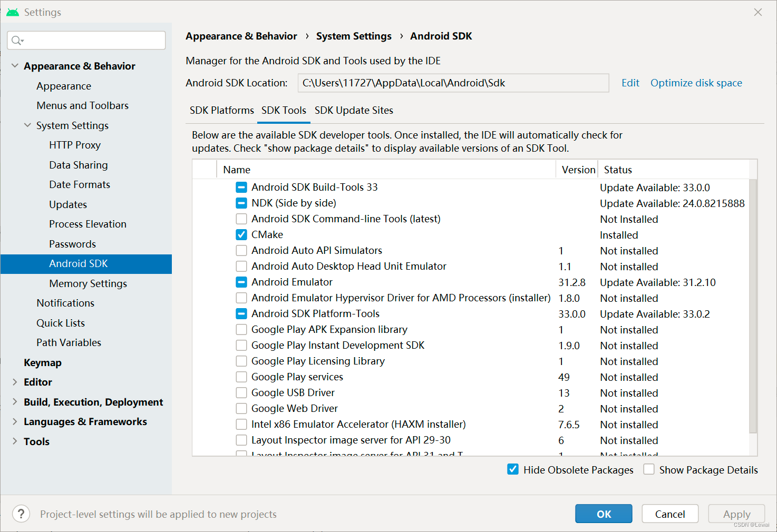Uncheck Hide Obsolete Packages
Screen dimensions: 777x532
513,469
